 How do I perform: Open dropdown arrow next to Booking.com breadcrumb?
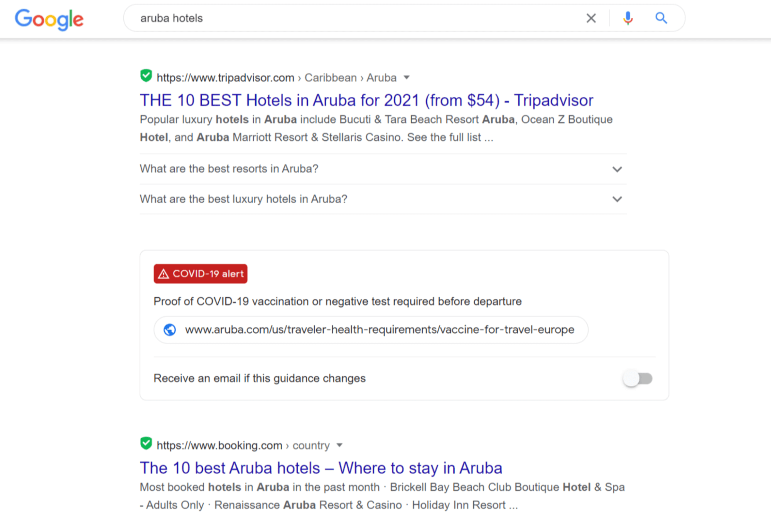(x=339, y=445)
